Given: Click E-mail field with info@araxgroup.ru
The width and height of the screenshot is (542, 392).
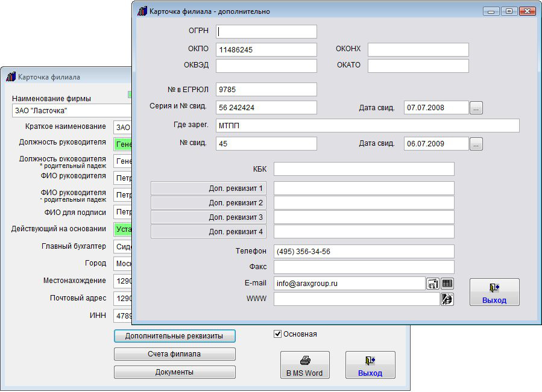Looking at the screenshot, I should (350, 284).
